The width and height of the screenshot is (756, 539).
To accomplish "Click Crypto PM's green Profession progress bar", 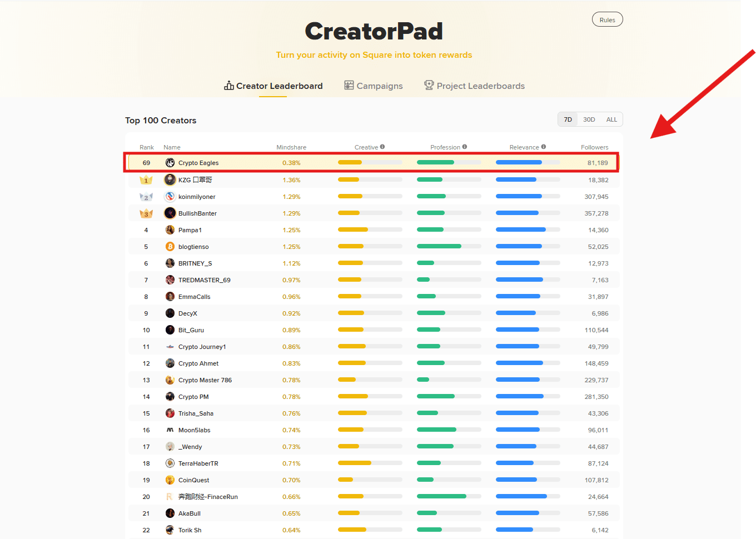I will (436, 396).
